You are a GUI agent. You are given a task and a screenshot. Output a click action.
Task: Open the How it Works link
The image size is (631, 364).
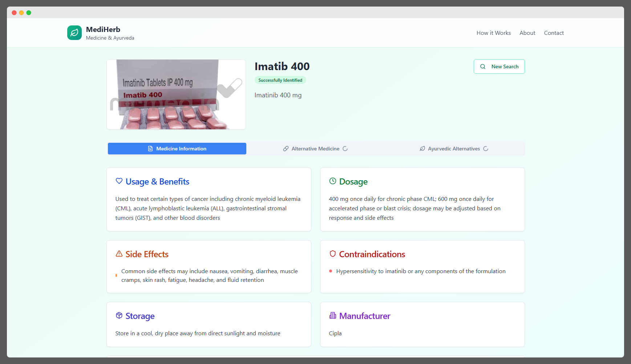pos(494,33)
